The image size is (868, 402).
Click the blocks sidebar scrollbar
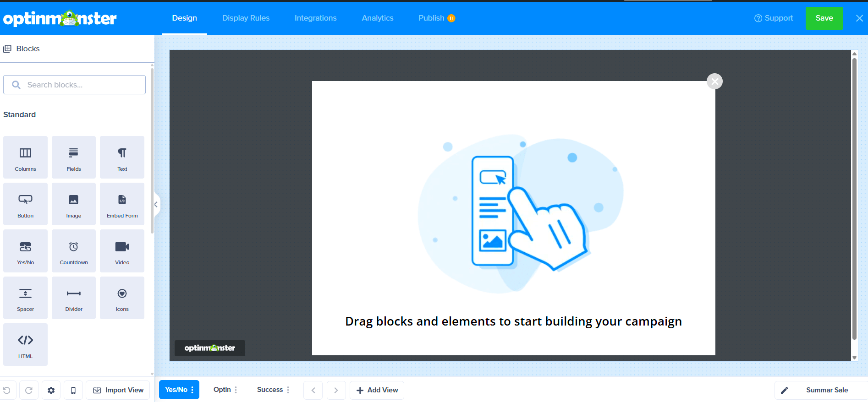pos(152,151)
